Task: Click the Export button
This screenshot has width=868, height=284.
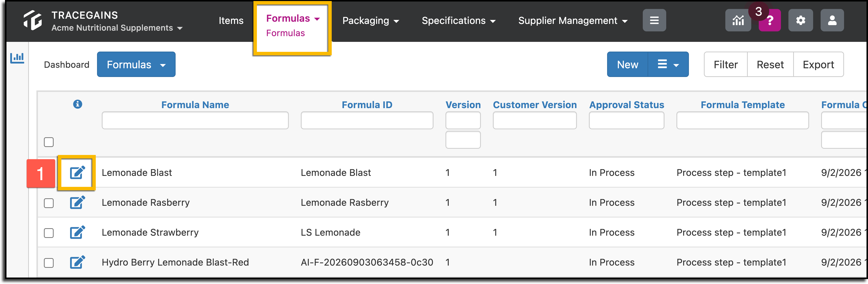Action: click(818, 64)
